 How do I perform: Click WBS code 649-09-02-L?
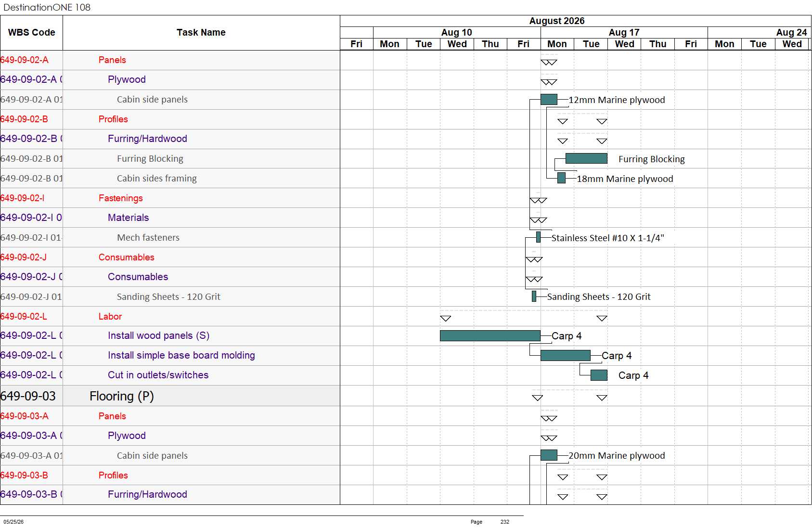pyautogui.click(x=23, y=317)
